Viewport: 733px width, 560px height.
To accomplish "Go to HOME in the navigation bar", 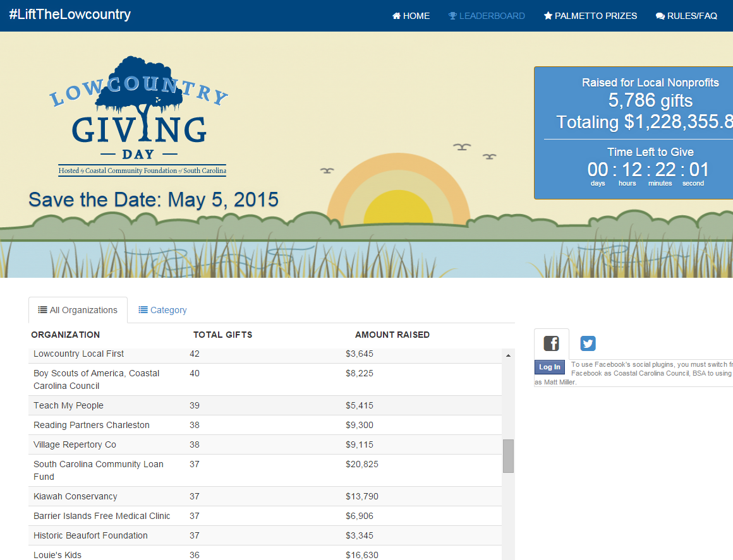I will pyautogui.click(x=411, y=16).
